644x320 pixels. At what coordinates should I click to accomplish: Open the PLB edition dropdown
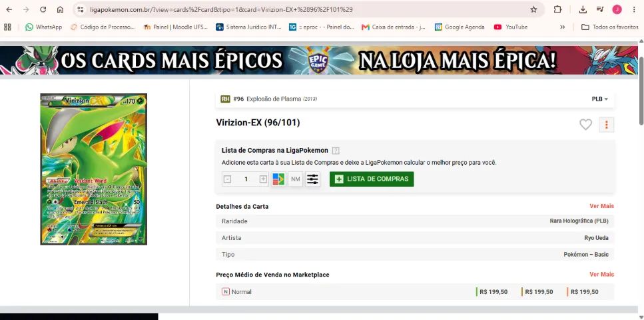(x=599, y=99)
